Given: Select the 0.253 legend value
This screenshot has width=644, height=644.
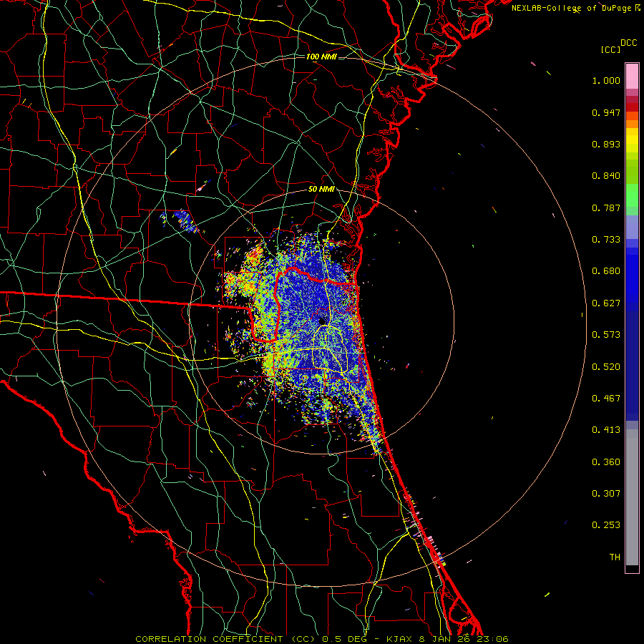Looking at the screenshot, I should pyautogui.click(x=606, y=525).
